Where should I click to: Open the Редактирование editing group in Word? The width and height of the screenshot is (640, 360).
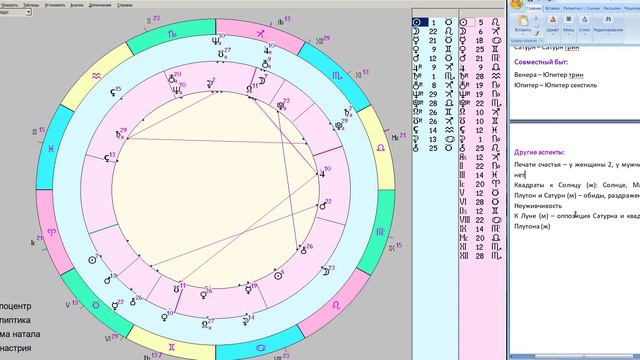pyautogui.click(x=608, y=24)
